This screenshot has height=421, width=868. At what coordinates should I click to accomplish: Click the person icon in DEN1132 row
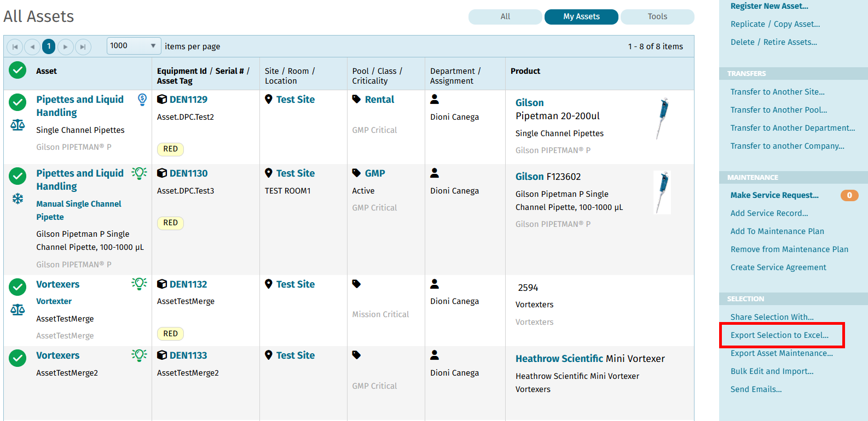click(x=435, y=284)
